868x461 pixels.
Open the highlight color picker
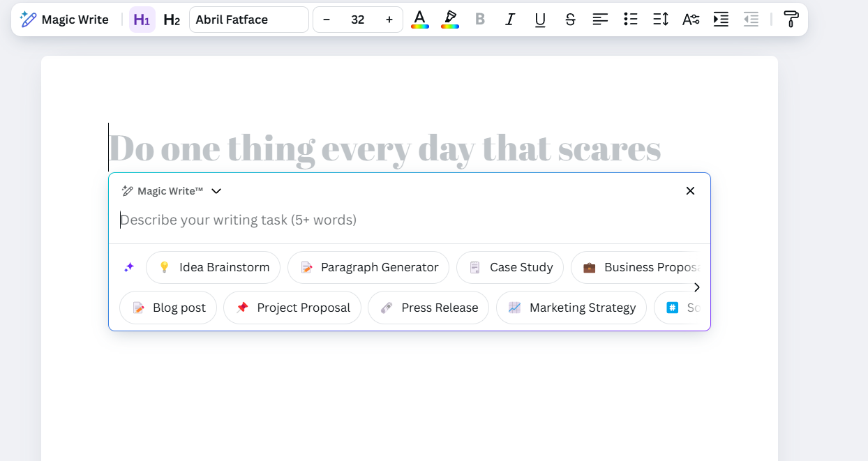[450, 20]
